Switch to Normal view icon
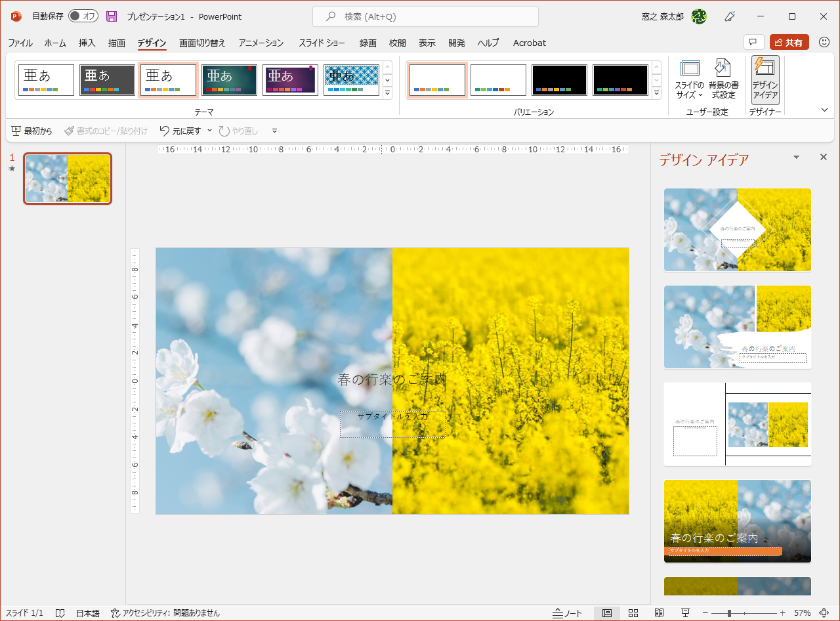This screenshot has width=840, height=621. pos(607,613)
